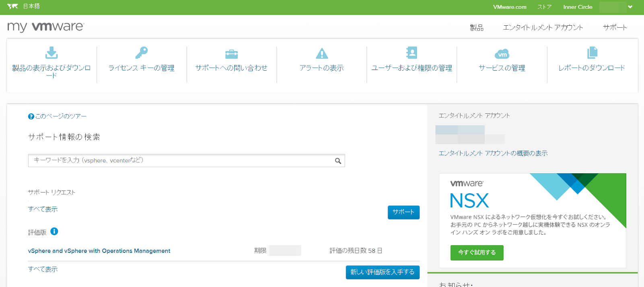Viewport: 644px width, 287px height.
Task: Click すべて表示 under サポート リクエスト
Action: (43, 209)
